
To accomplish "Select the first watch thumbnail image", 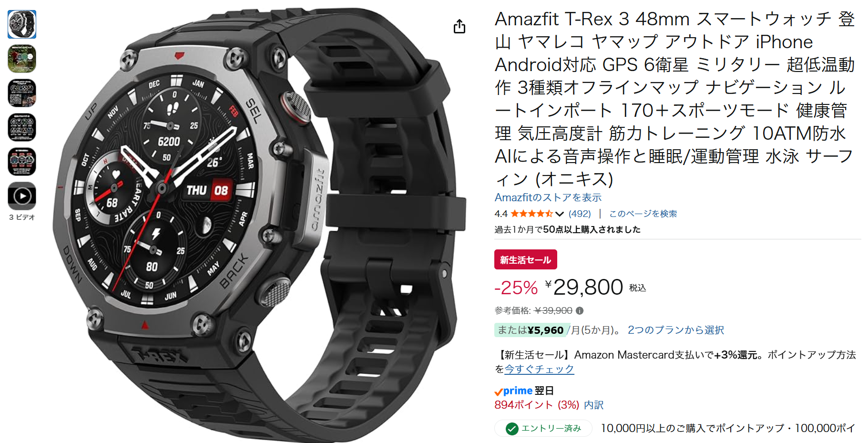I will 22,24.
